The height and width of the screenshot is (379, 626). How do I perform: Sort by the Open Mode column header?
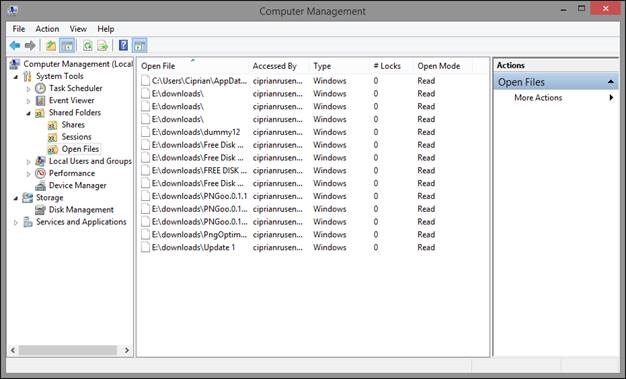443,66
